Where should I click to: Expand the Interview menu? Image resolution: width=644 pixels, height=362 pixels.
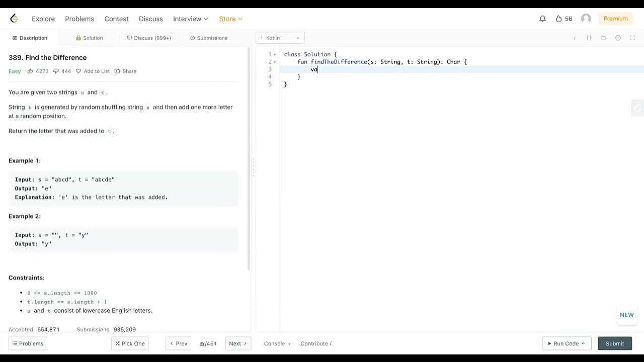pos(191,19)
